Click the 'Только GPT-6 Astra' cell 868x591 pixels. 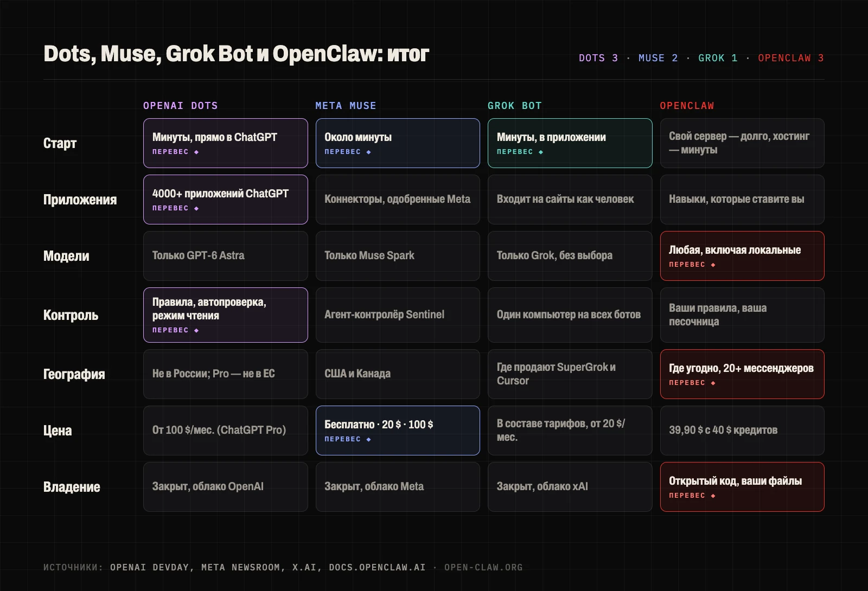[x=225, y=256]
